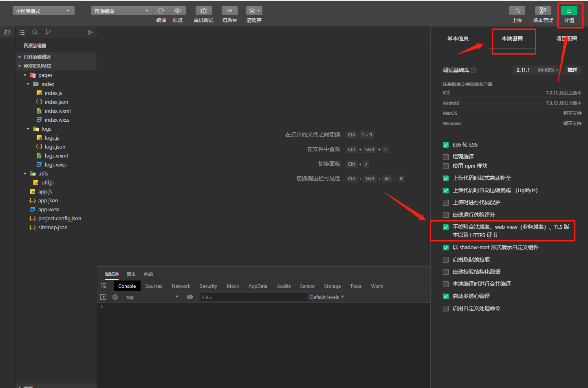
Task: Collapse the 打开的编辑器 section
Action: click(20, 57)
